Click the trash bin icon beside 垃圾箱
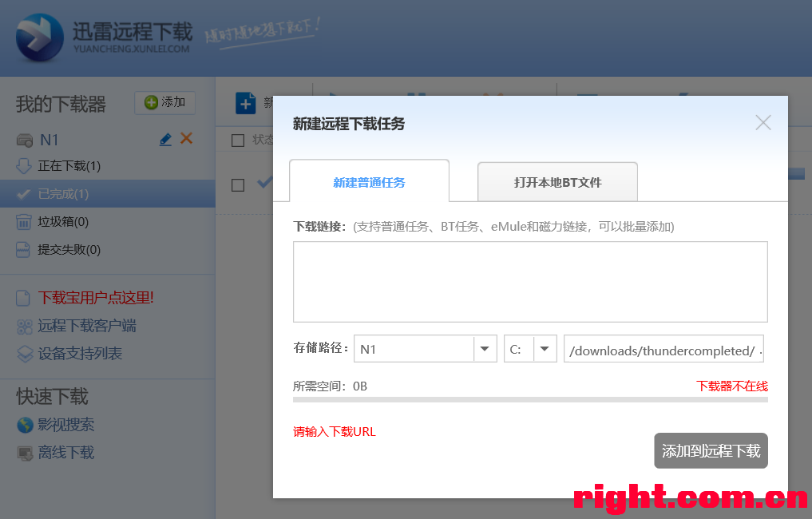 (x=24, y=222)
